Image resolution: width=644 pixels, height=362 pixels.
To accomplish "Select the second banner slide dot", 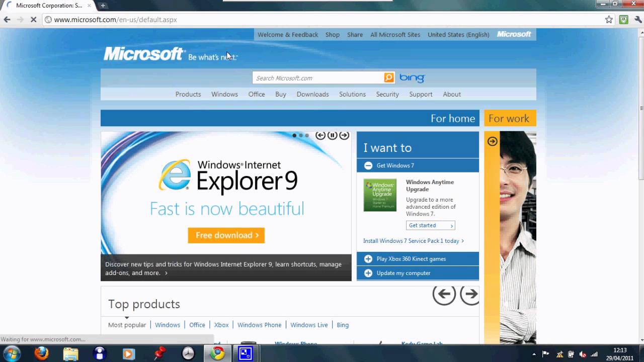I will coord(301,135).
